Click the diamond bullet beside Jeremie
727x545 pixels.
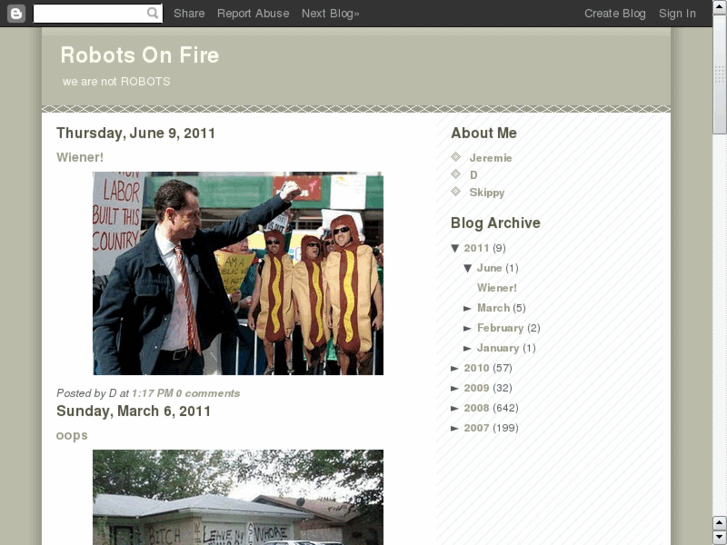pyautogui.click(x=456, y=157)
